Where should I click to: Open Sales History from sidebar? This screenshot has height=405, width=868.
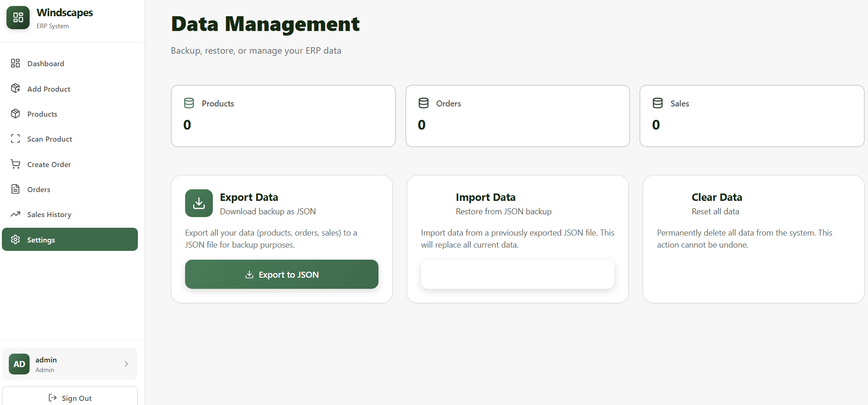click(49, 214)
